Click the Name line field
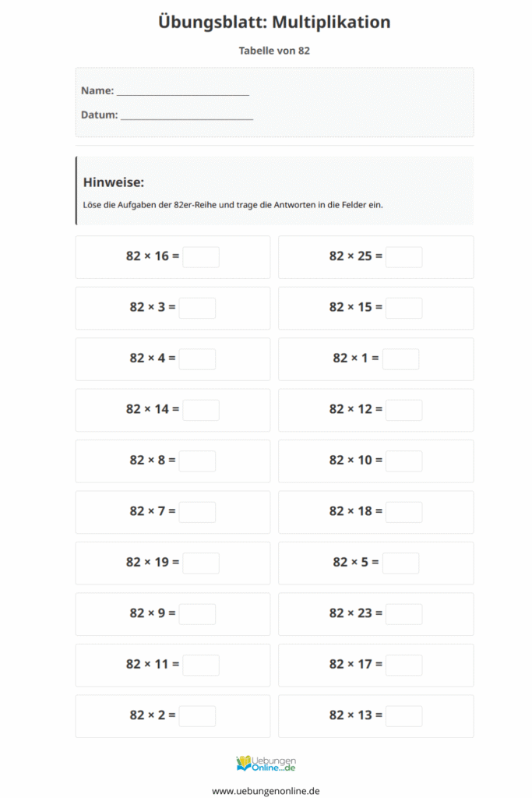 [182, 91]
